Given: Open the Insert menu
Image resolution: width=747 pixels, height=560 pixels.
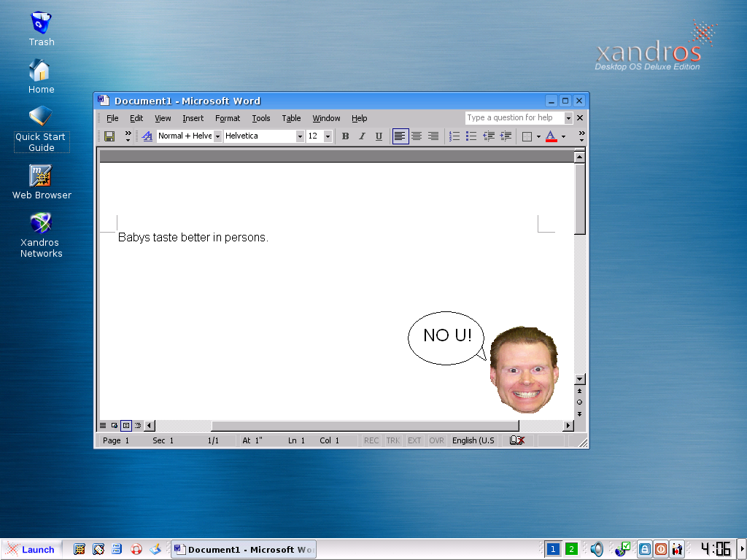Looking at the screenshot, I should tap(193, 118).
